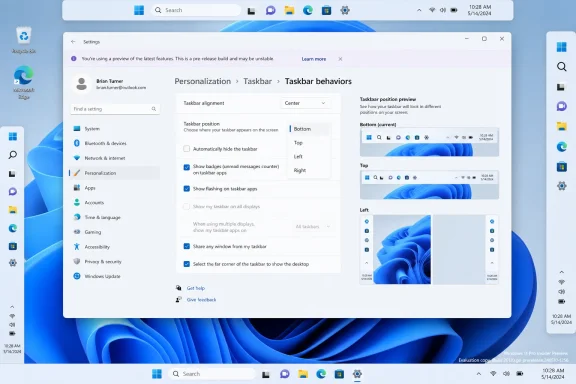The width and height of the screenshot is (576, 384).
Task: Open File Explorer on the bottom taskbar
Action: point(303,374)
